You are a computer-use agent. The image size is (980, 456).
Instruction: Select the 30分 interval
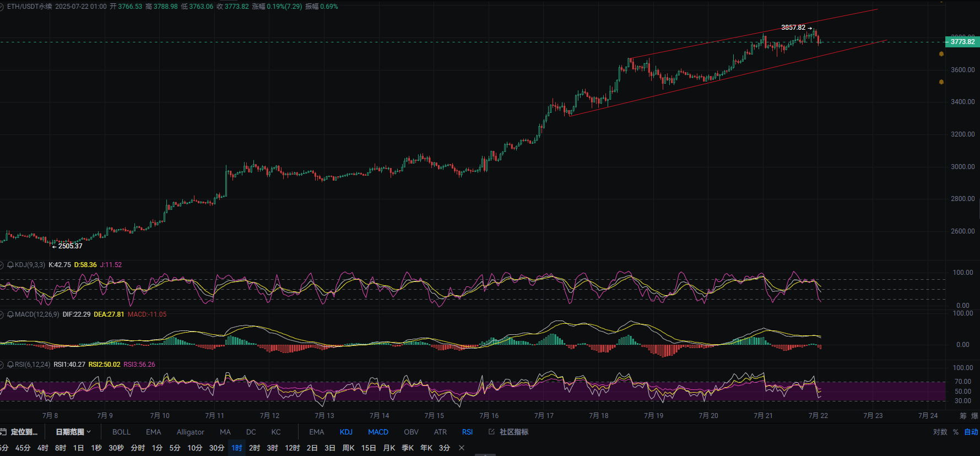216,448
